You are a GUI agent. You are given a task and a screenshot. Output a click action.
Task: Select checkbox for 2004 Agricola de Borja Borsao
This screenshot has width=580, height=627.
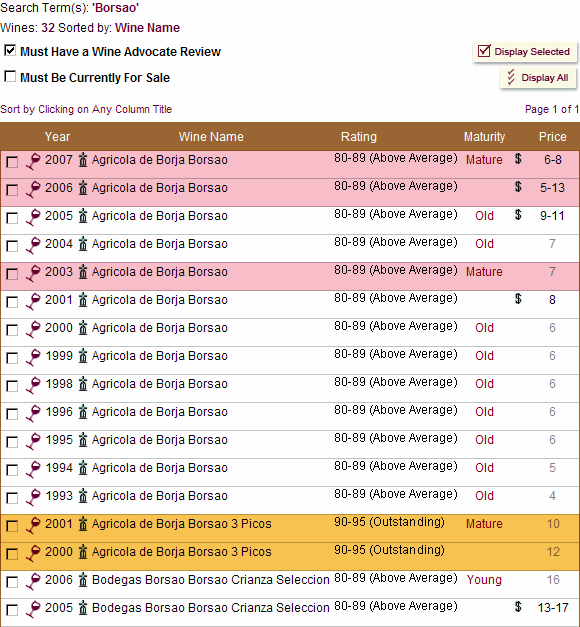[12, 246]
